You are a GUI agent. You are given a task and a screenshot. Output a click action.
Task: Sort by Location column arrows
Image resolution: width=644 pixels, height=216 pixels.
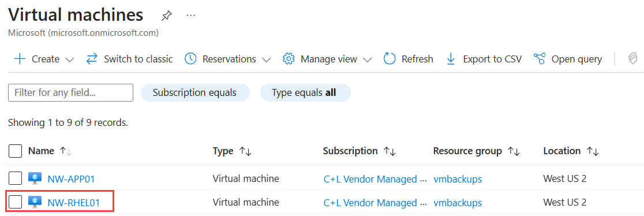(593, 151)
